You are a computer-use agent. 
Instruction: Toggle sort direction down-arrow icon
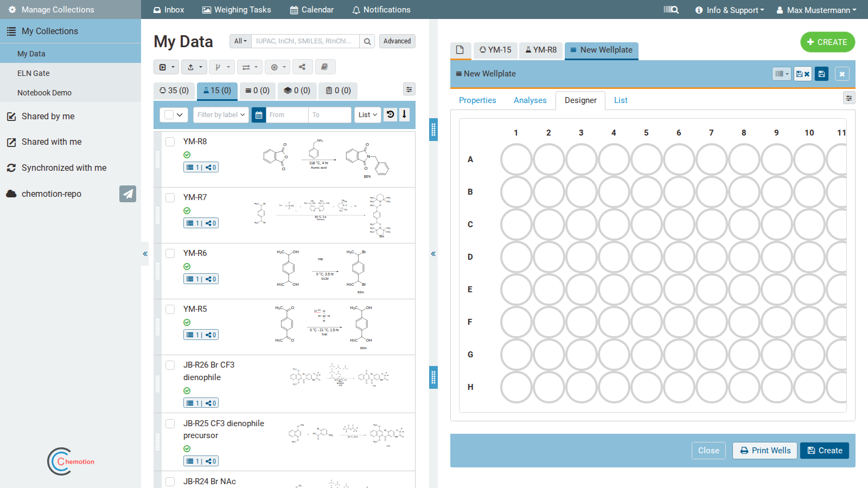point(404,114)
